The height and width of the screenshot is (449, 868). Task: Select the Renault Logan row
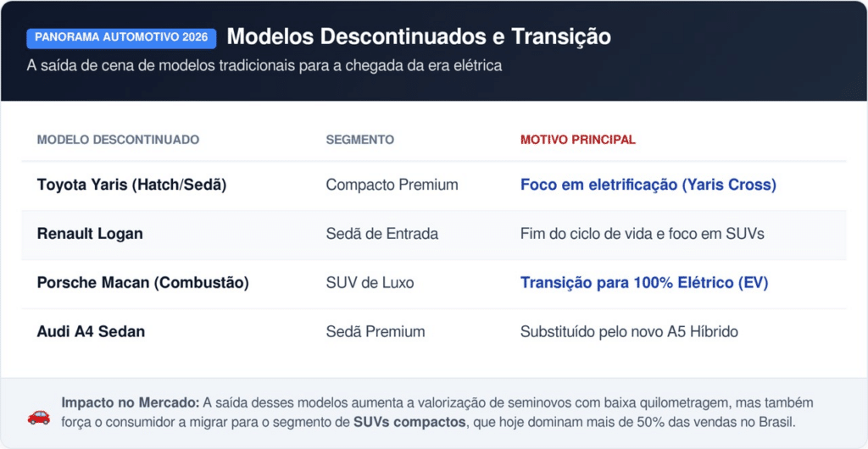(90, 234)
